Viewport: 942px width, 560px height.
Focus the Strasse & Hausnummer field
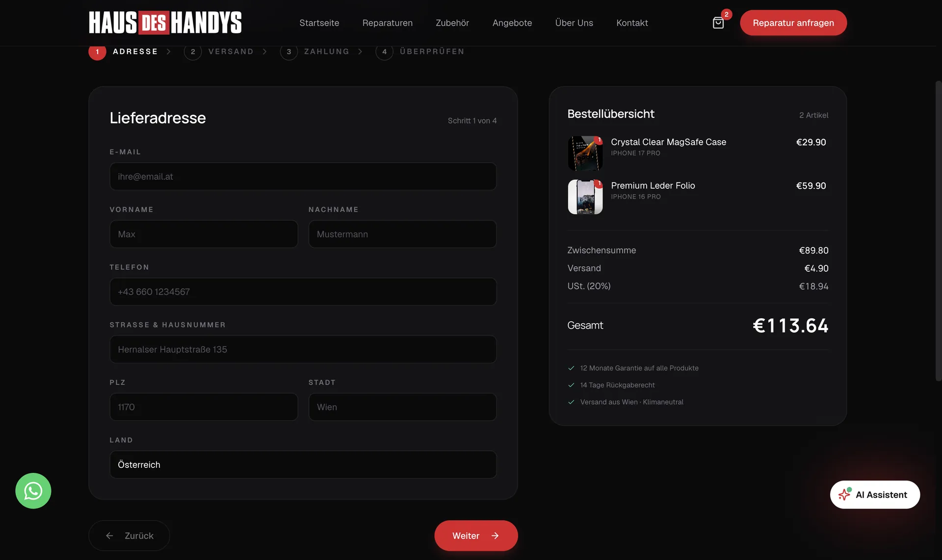coord(303,349)
